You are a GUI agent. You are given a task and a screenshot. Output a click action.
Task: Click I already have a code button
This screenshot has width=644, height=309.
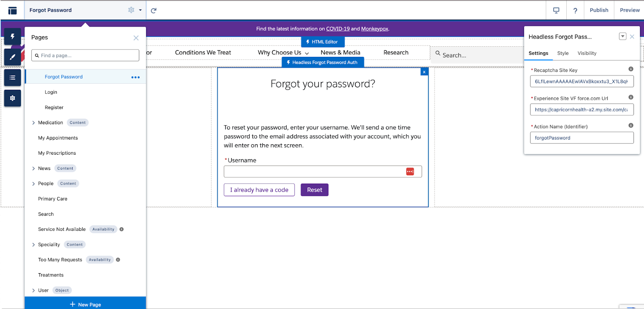pyautogui.click(x=259, y=190)
